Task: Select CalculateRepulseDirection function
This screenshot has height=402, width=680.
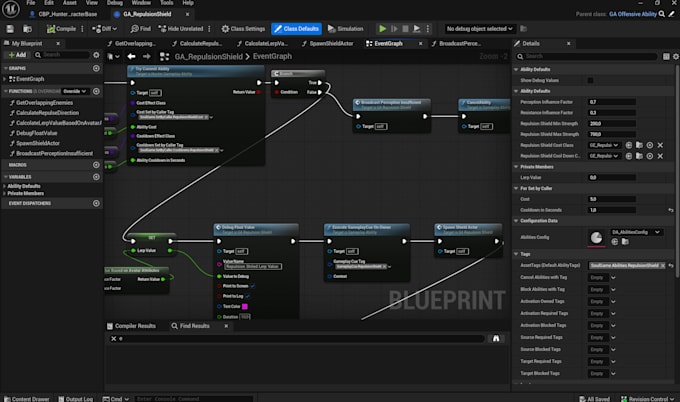Action: tap(47, 113)
